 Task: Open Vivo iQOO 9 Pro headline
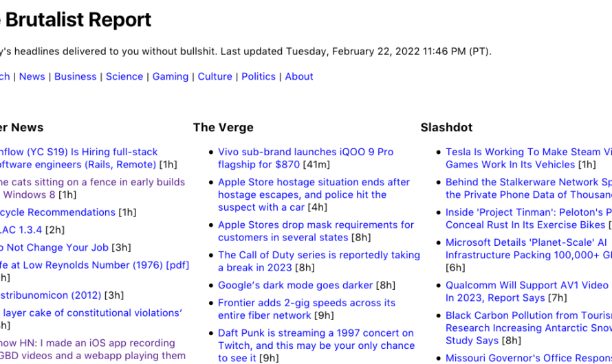pos(305,152)
